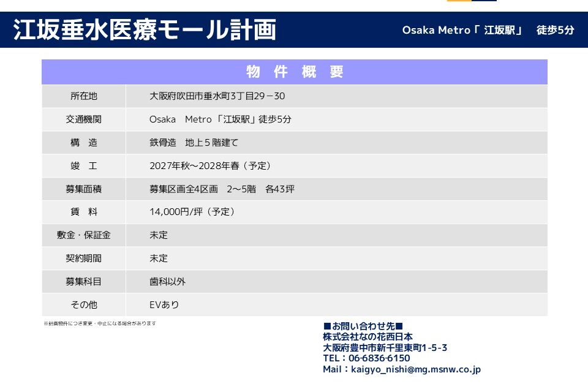Click the company name 株式会社なの花西日本

coord(367,337)
